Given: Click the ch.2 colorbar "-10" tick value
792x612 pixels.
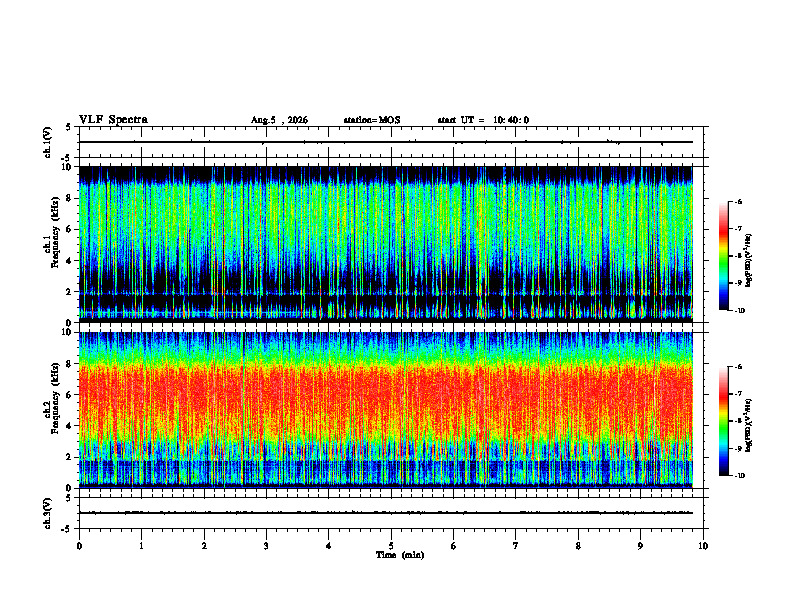Looking at the screenshot, I should (x=740, y=476).
